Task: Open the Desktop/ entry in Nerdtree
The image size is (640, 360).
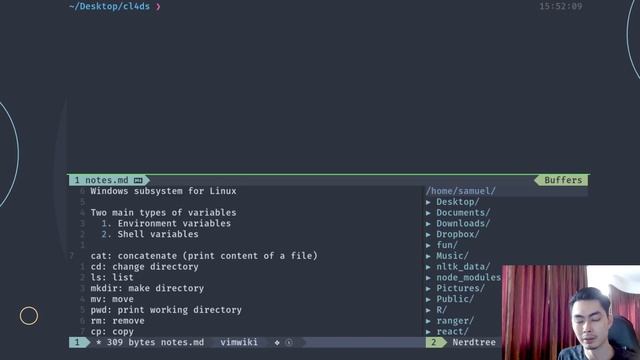Action: (458, 202)
